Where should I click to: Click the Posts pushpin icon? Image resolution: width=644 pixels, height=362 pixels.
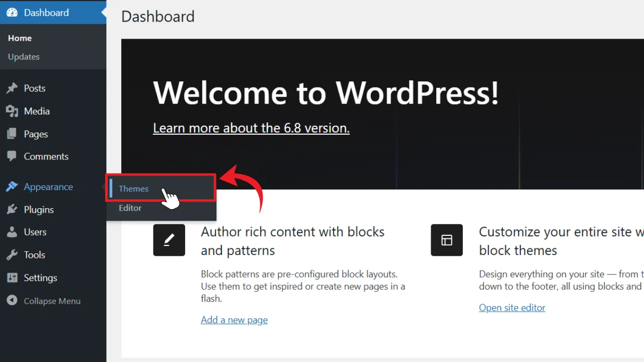pos(12,88)
